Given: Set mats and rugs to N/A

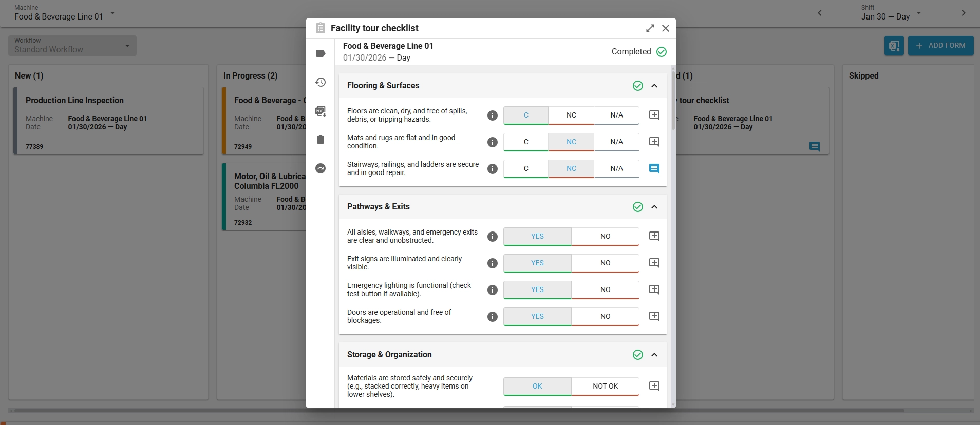Looking at the screenshot, I should click(616, 142).
